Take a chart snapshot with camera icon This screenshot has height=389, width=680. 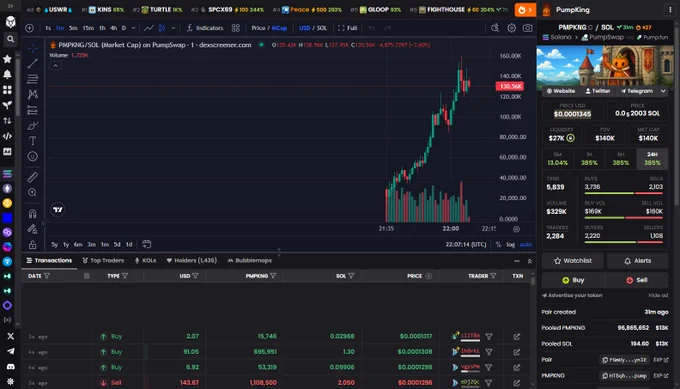(527, 28)
